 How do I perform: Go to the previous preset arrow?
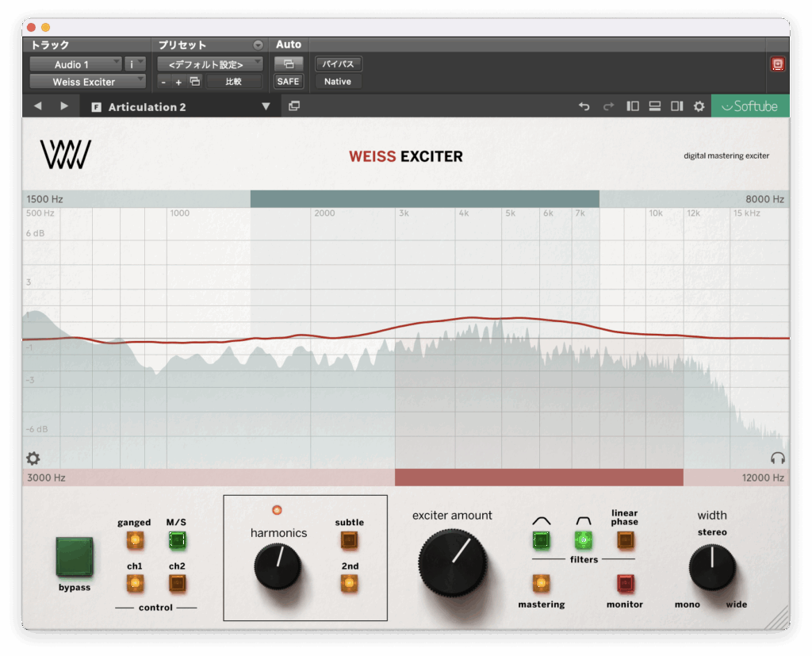(38, 106)
